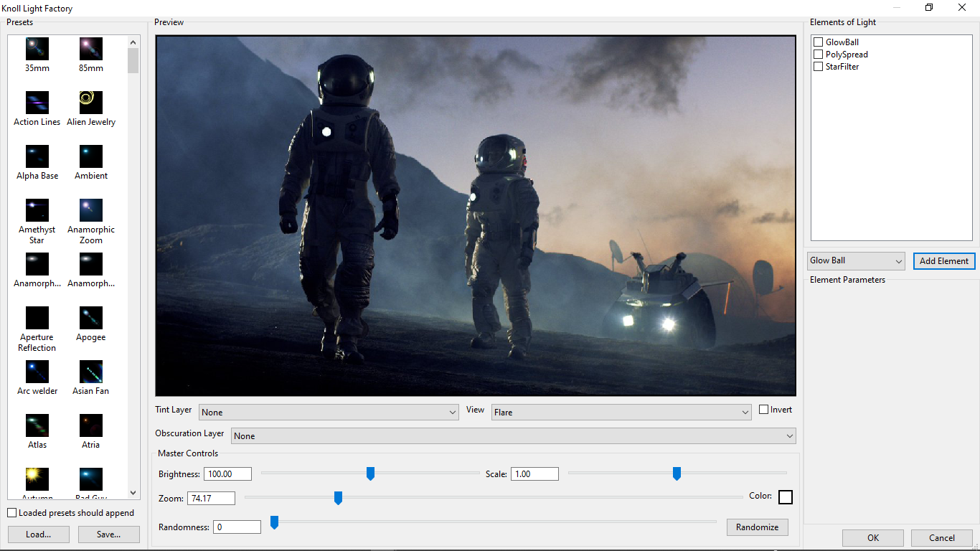Enable the PolySpread element checkbox
The image size is (980, 551).
pos(818,55)
